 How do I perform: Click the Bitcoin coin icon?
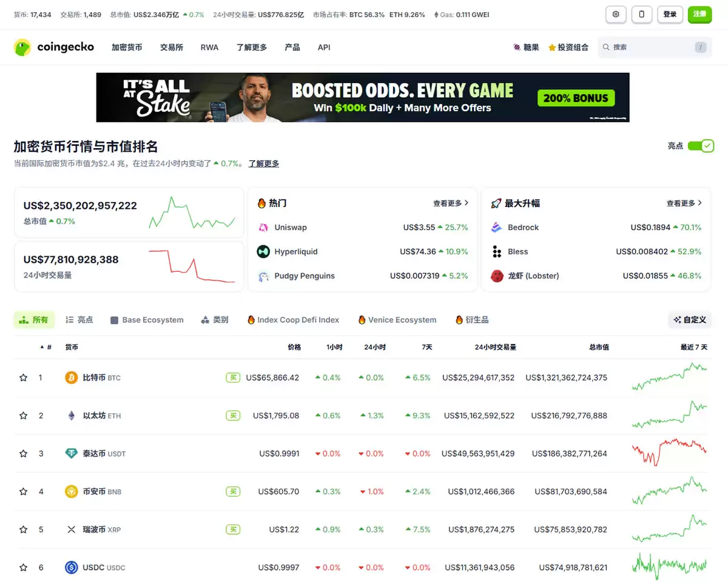pyautogui.click(x=72, y=378)
